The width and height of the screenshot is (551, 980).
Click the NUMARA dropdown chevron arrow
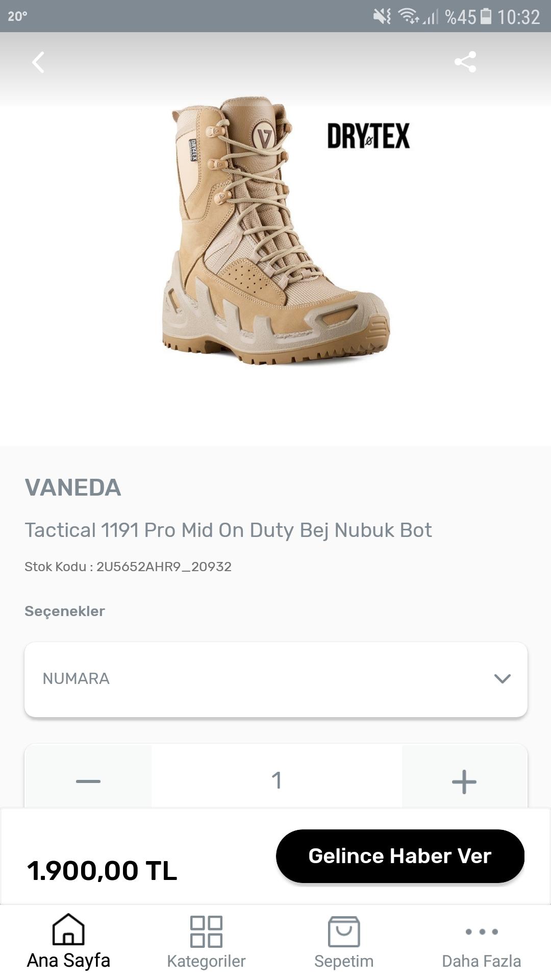(503, 679)
